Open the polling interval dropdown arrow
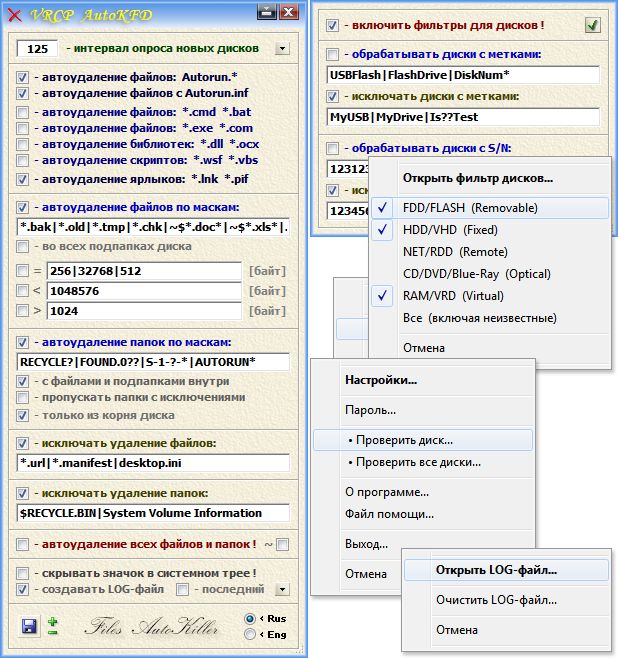Image resolution: width=618 pixels, height=658 pixels. [282, 49]
